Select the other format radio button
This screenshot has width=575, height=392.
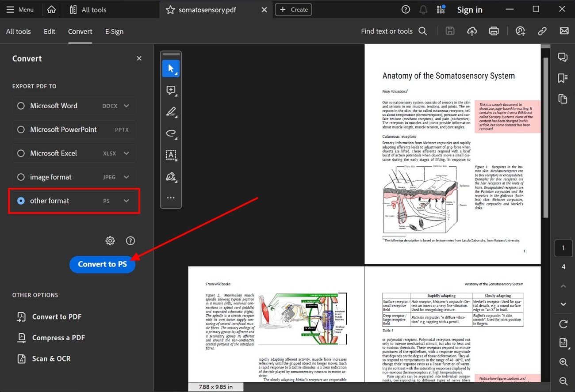[21, 201]
